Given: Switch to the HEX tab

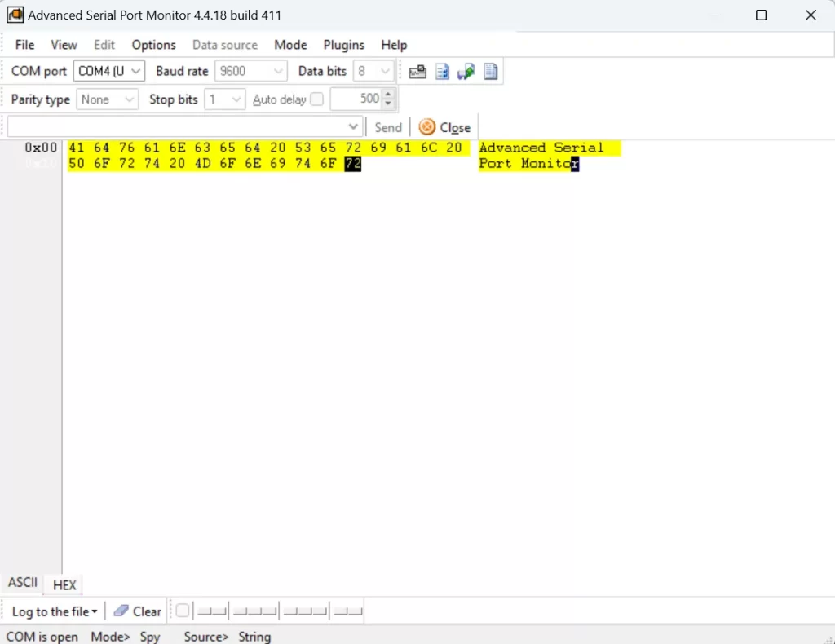Looking at the screenshot, I should pos(64,585).
